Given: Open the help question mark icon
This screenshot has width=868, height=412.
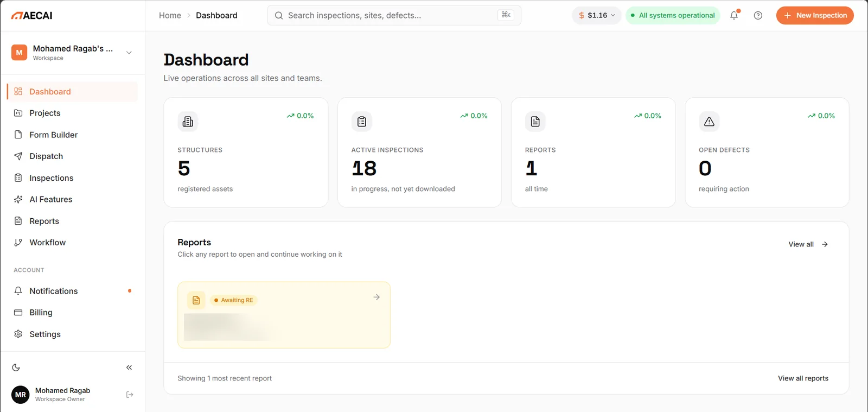Looking at the screenshot, I should (758, 15).
